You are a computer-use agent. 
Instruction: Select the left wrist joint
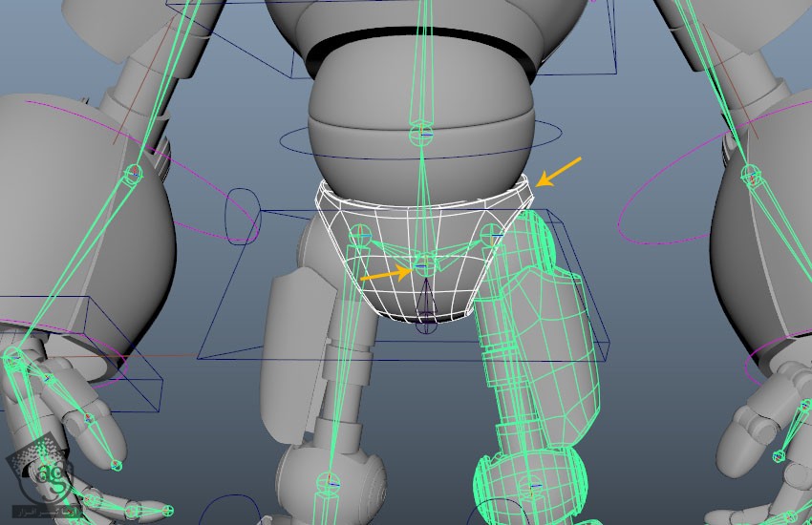(x=13, y=357)
